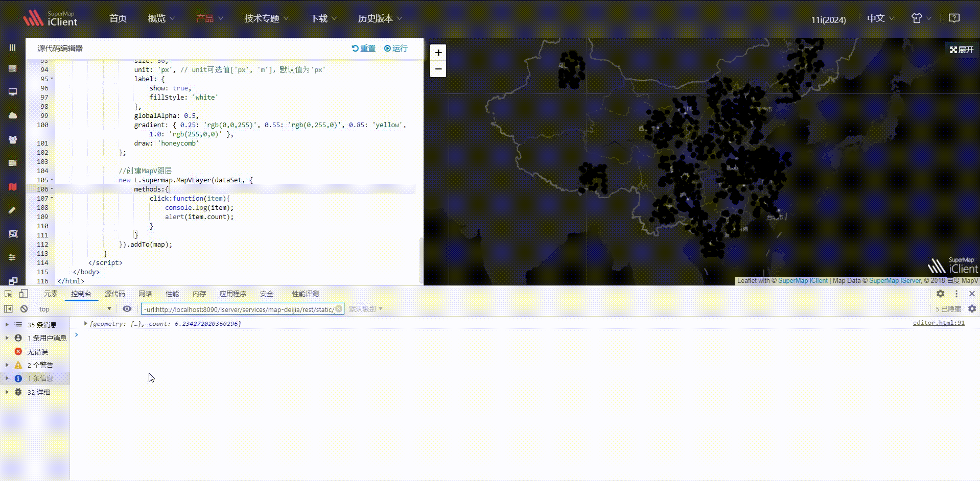Click the 运行 button to run the code
Screen dimensions: 980x481
[x=396, y=48]
